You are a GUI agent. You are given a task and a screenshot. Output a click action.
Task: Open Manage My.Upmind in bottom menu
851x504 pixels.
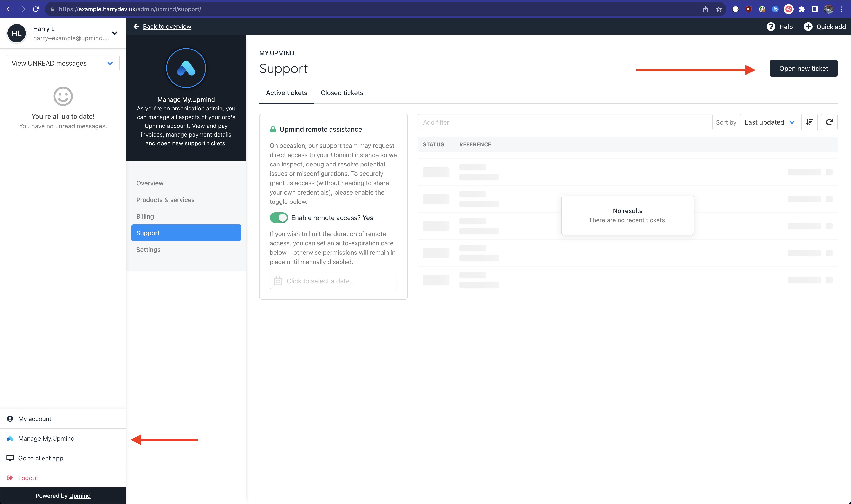tap(46, 438)
